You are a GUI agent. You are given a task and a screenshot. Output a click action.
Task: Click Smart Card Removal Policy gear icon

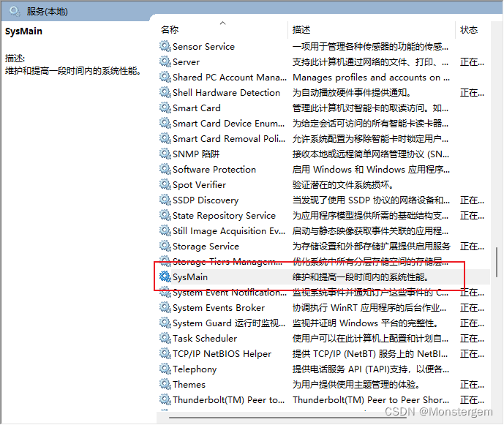pos(165,138)
